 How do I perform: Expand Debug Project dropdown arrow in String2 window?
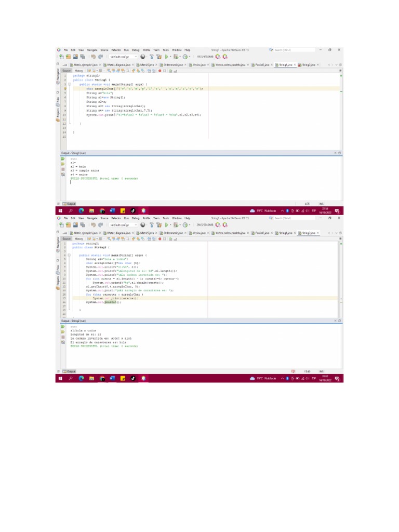(181, 225)
